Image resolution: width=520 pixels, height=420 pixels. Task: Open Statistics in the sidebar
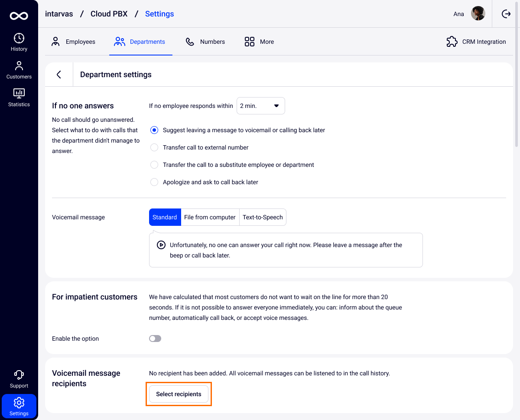19,98
